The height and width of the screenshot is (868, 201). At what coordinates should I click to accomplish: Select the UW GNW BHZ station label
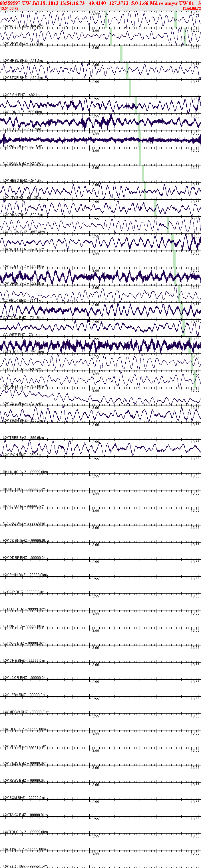(x=23, y=43)
